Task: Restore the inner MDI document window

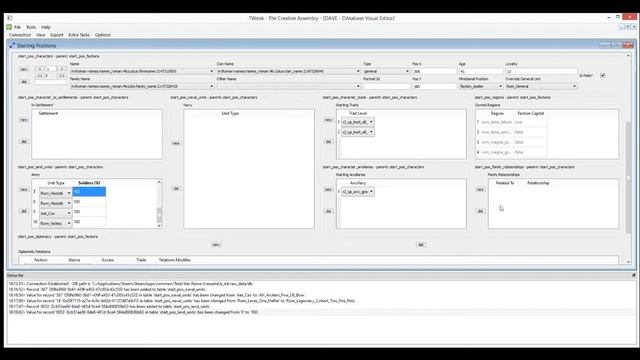Action: [628, 27]
